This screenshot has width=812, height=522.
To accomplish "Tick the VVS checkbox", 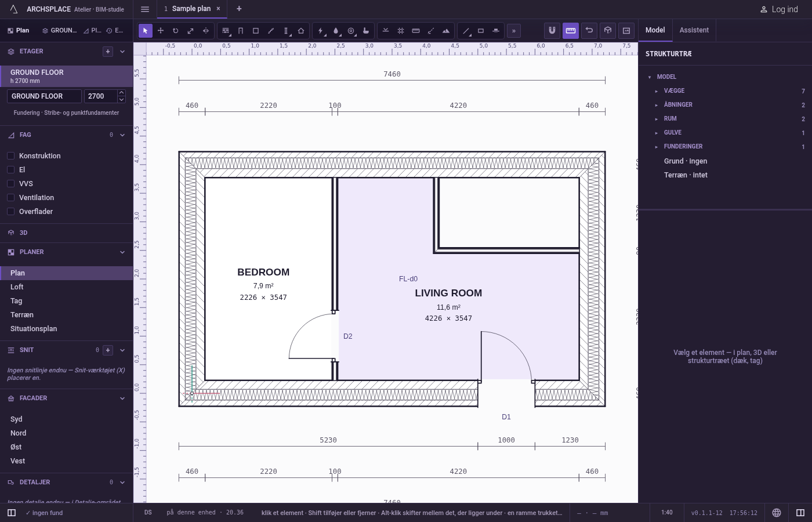I will pyautogui.click(x=10, y=184).
